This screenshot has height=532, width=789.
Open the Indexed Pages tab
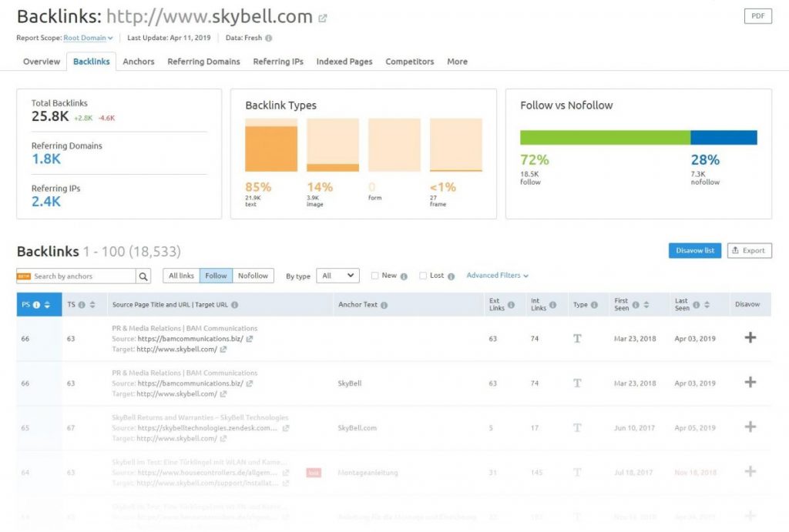click(344, 62)
